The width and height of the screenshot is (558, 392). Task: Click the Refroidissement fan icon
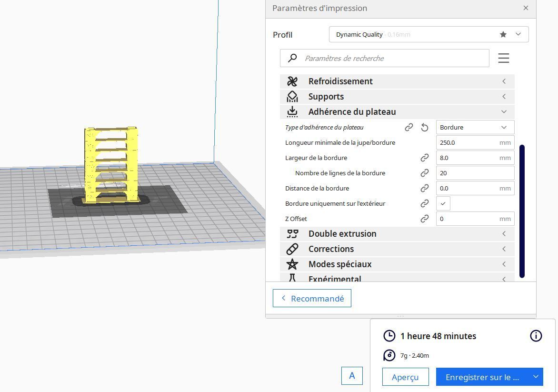292,81
